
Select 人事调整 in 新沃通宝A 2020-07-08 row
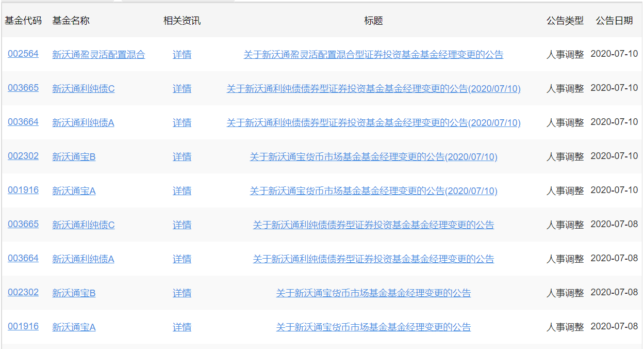565,327
